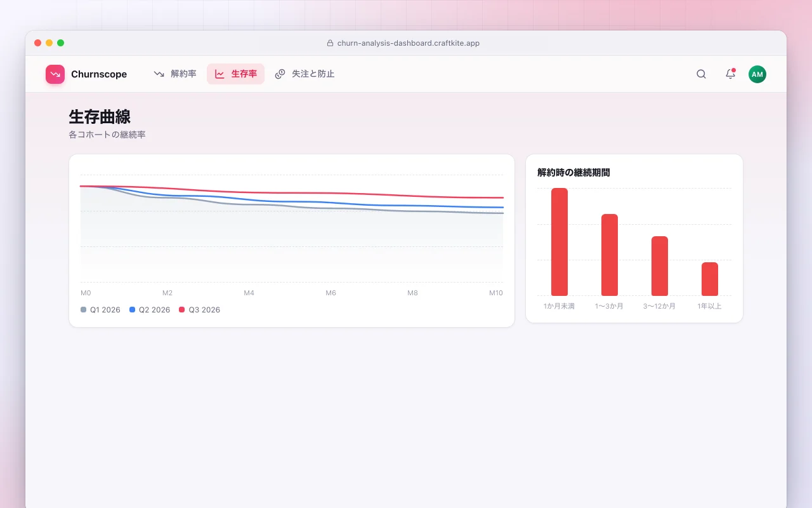Viewport: 812px width, 508px height.
Task: Click the M2 axis label
Action: click(167, 293)
